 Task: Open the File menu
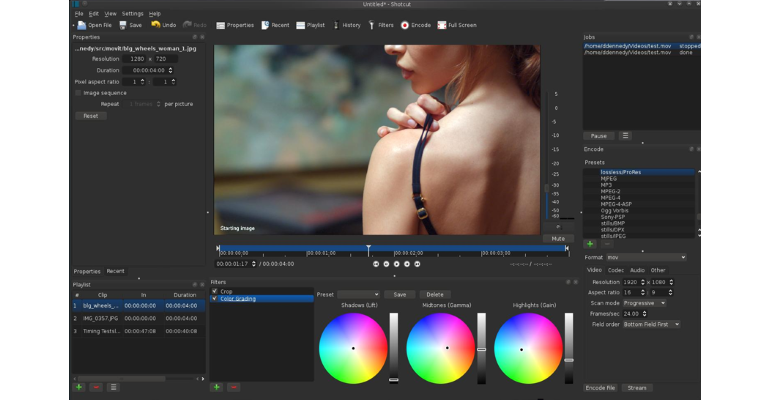pyautogui.click(x=79, y=14)
